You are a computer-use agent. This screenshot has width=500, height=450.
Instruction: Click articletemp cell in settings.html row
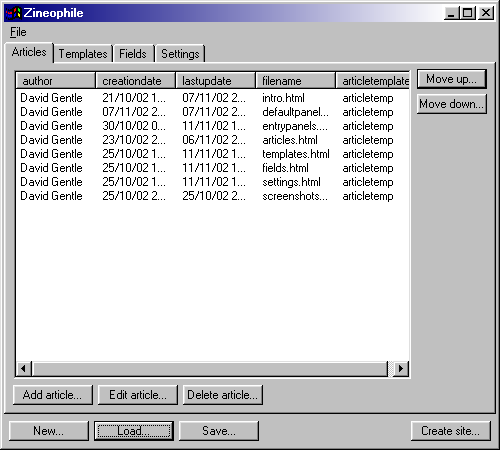pyautogui.click(x=368, y=182)
